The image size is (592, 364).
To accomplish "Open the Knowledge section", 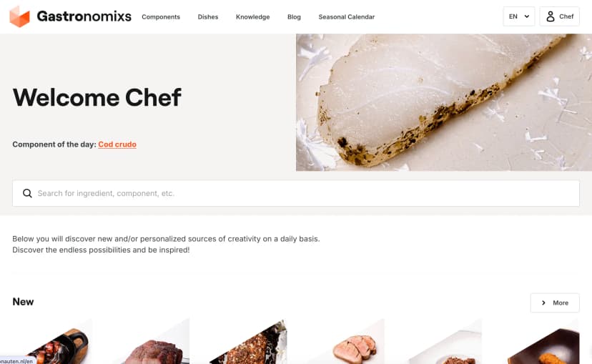I will [252, 17].
